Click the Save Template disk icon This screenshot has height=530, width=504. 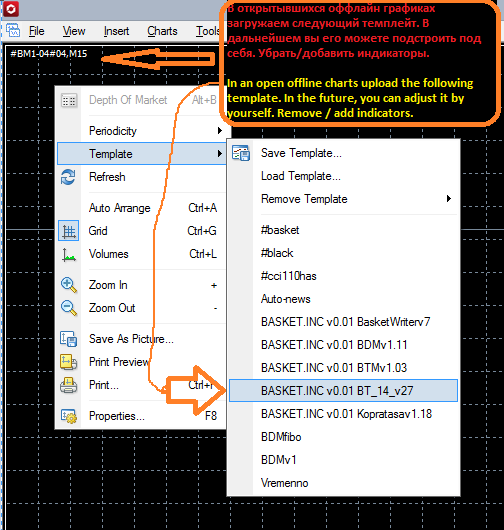pyautogui.click(x=241, y=153)
